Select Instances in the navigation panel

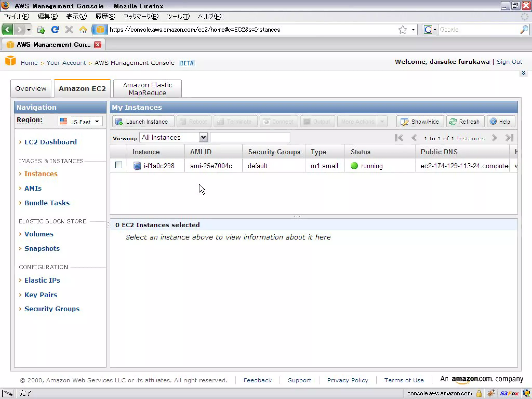click(41, 174)
